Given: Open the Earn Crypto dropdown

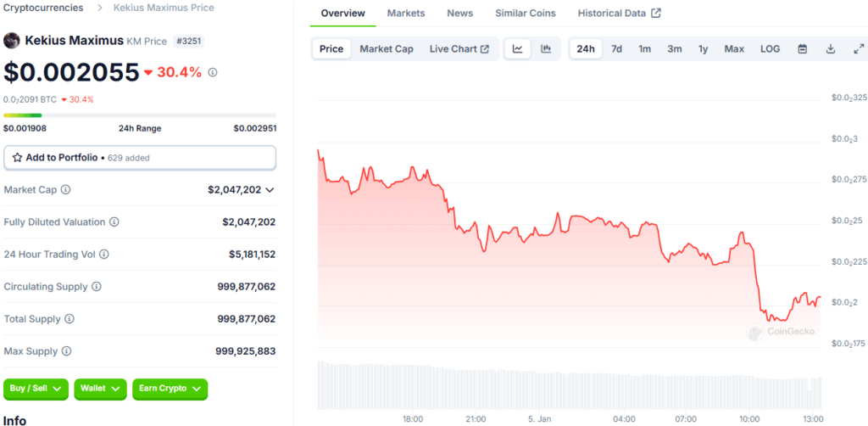Looking at the screenshot, I should point(170,389).
